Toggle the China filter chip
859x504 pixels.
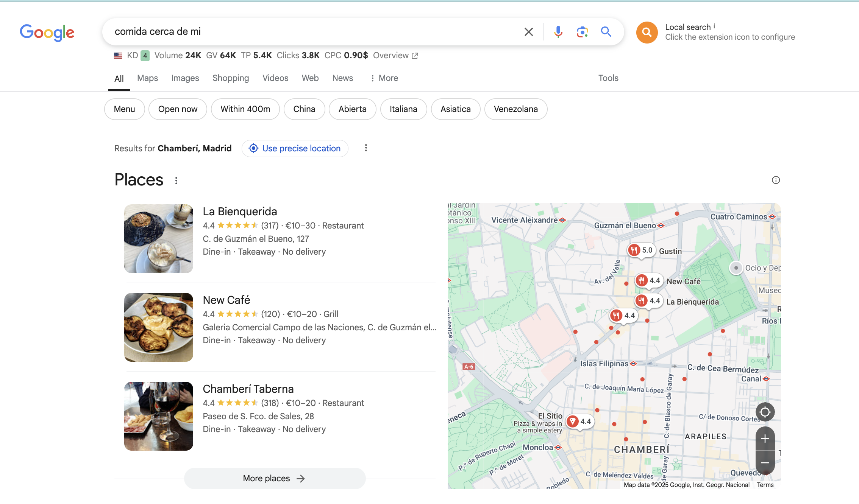pyautogui.click(x=304, y=109)
